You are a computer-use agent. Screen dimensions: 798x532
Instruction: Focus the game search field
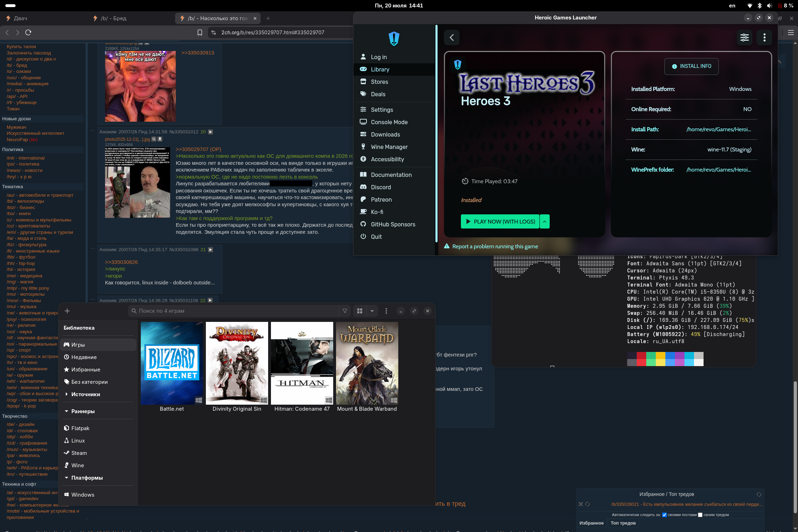[x=233, y=311]
